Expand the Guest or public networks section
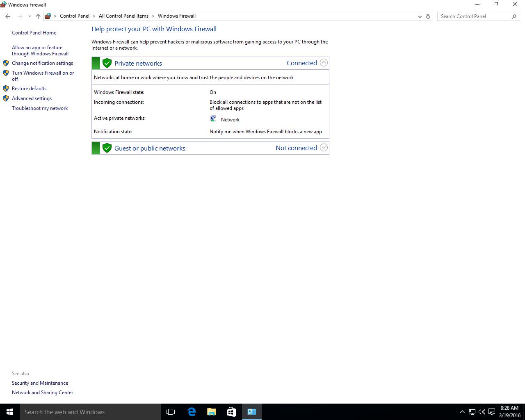 324,148
